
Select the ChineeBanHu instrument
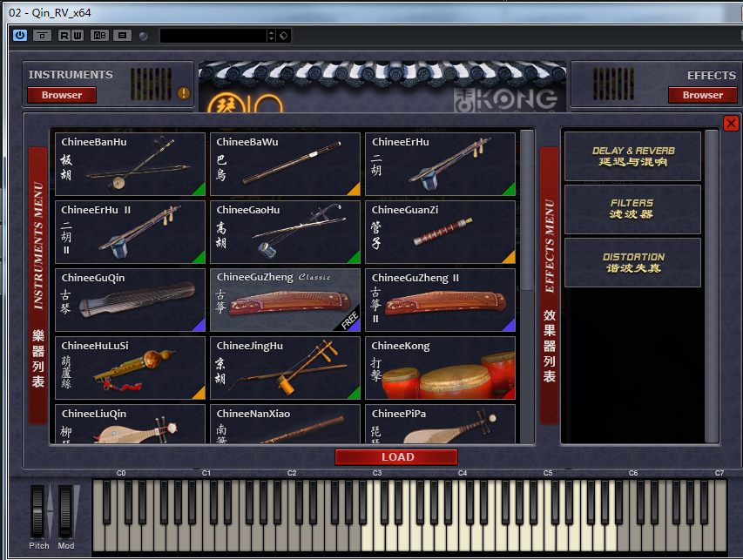tap(130, 164)
